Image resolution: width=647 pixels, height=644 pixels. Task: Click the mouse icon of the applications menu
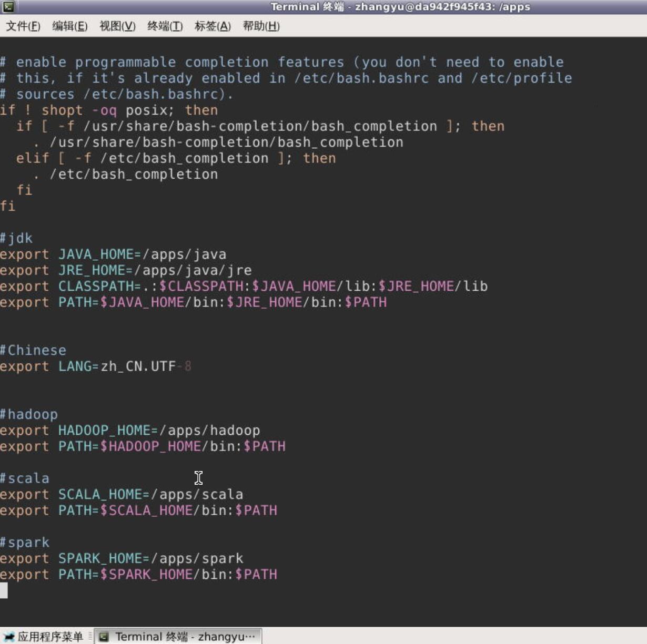point(9,637)
